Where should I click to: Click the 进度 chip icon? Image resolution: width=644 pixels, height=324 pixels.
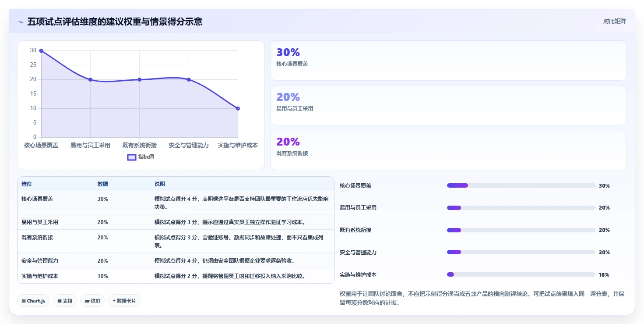point(87,301)
